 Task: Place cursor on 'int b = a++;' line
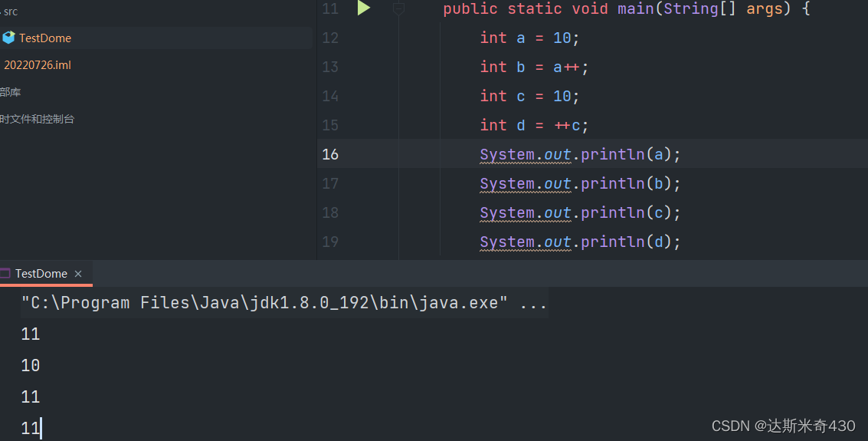coord(534,67)
